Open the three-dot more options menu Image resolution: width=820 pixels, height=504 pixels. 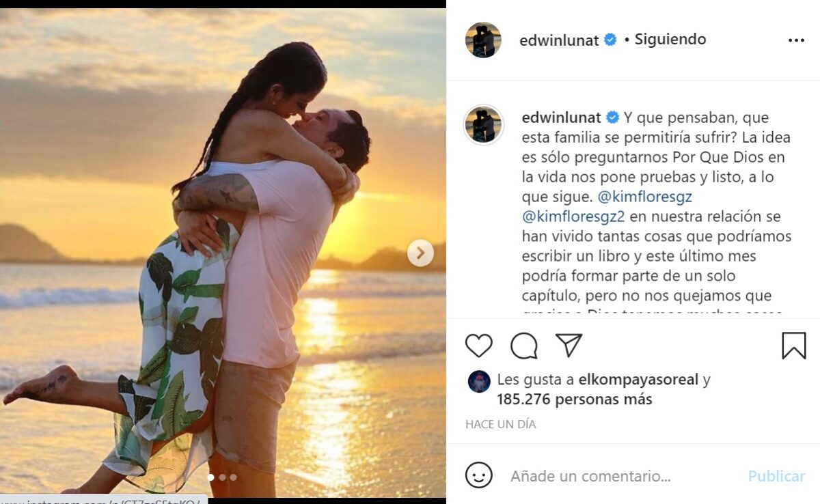796,40
